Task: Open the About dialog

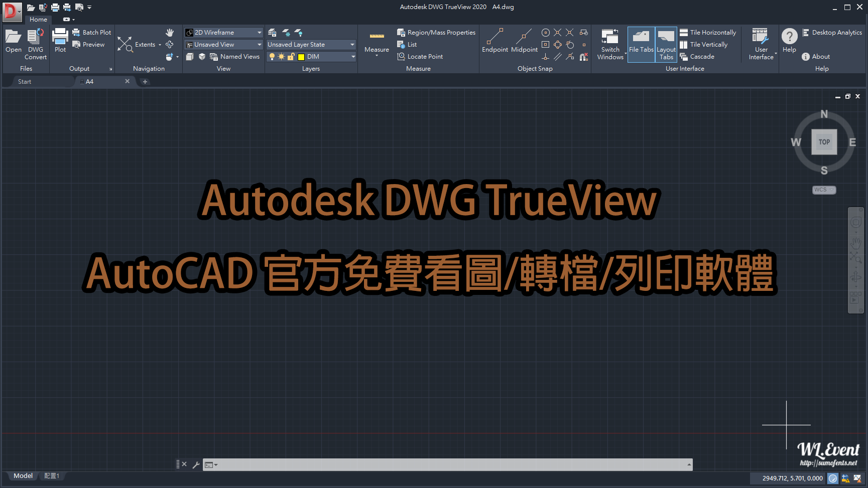Action: click(x=816, y=57)
